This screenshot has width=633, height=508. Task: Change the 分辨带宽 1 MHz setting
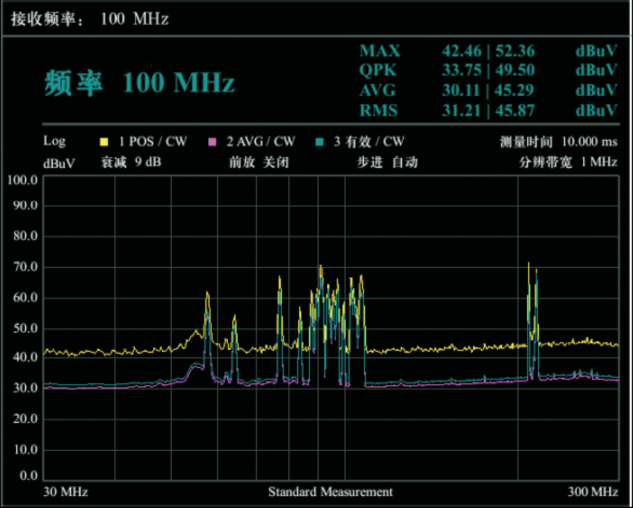click(567, 162)
